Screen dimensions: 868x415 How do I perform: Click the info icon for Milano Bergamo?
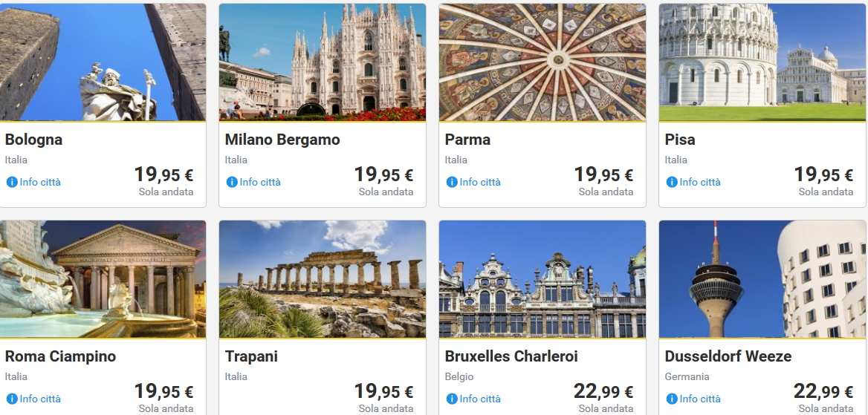[x=232, y=182]
